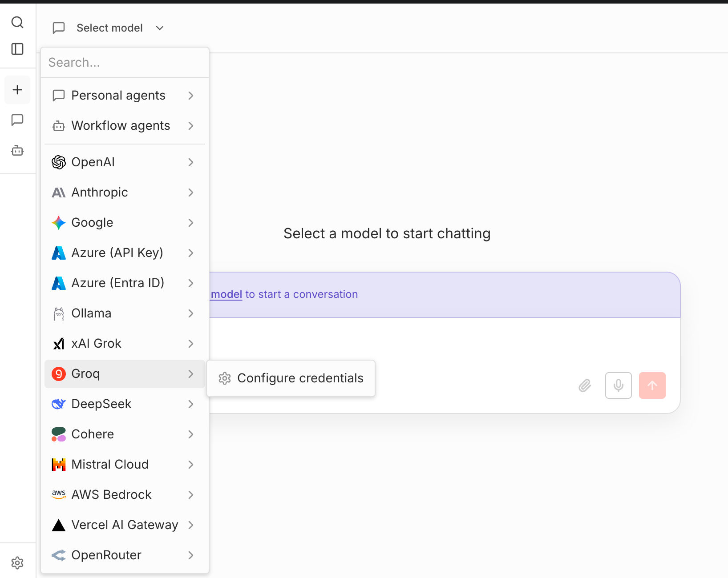Image resolution: width=728 pixels, height=578 pixels.
Task: Click the underlined "model" link
Action: (226, 294)
